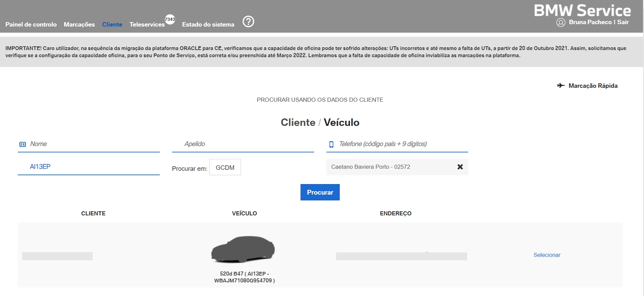The image size is (644, 296).
Task: Click the Marcação Rápida airplane icon
Action: point(561,85)
